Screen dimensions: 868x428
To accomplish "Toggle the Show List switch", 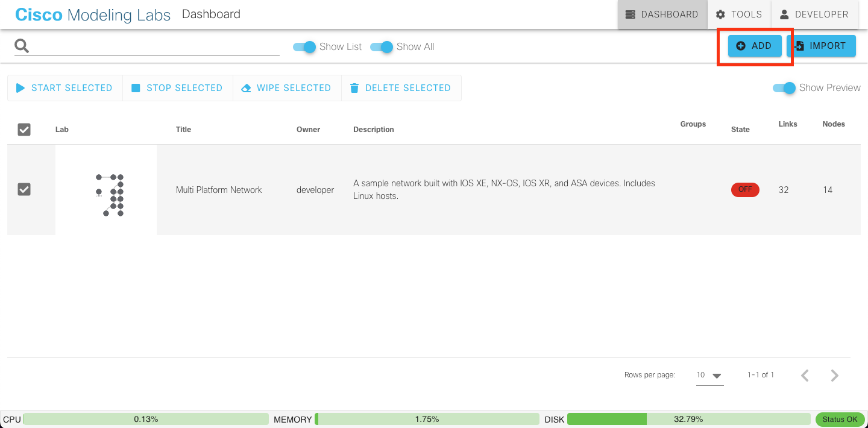I will (x=304, y=47).
